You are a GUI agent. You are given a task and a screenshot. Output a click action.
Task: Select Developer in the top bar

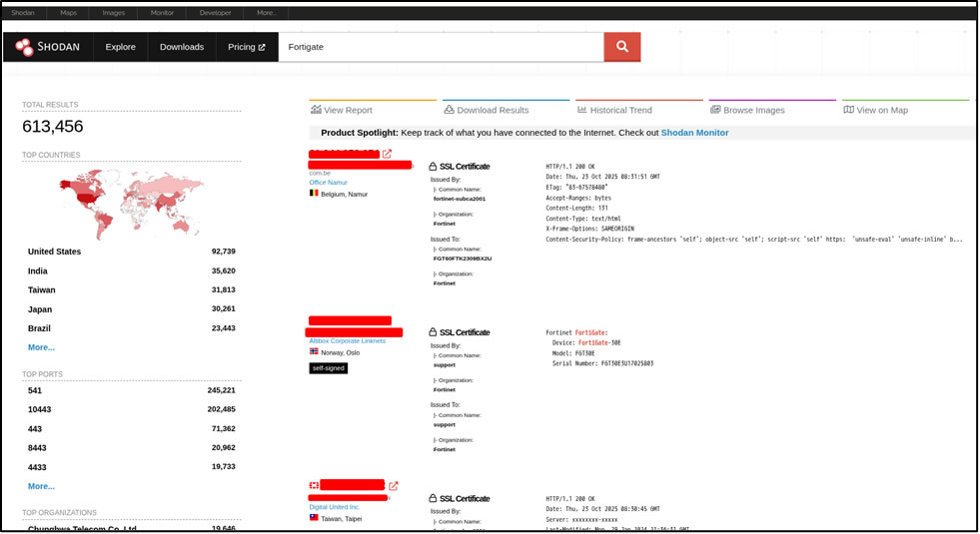(x=215, y=13)
